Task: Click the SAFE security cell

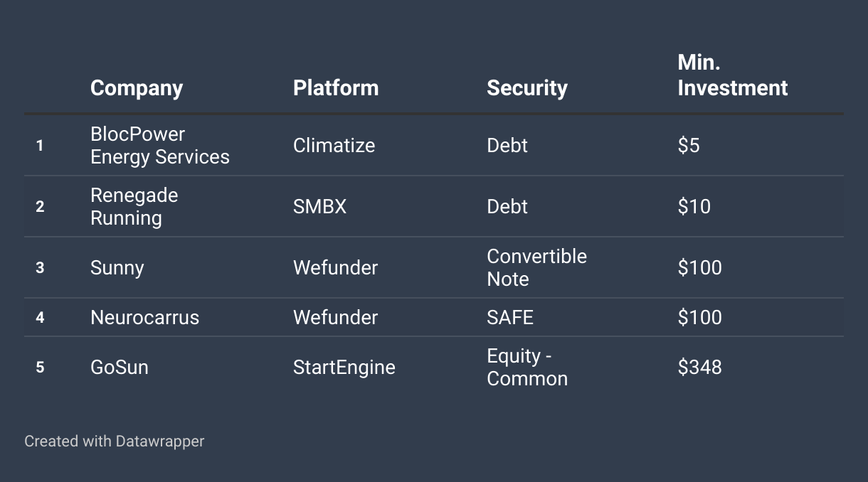Action: click(510, 317)
